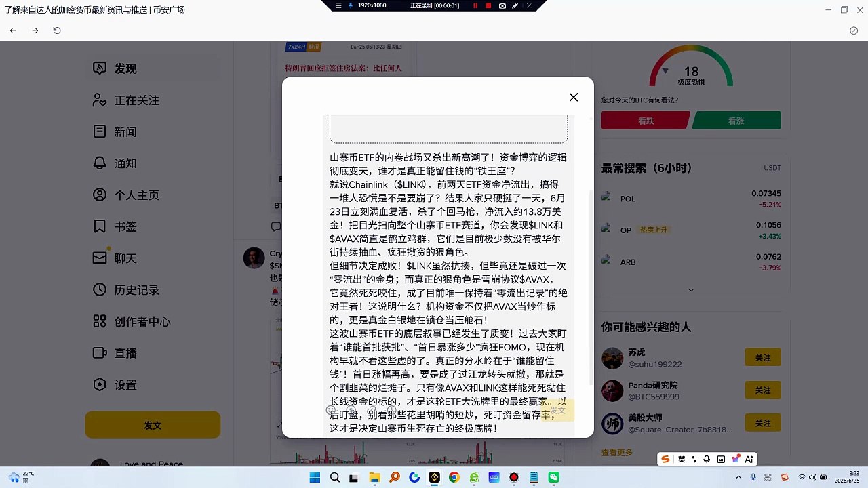Open 美股大师 user avatar
This screenshot has height=488, width=868.
pyautogui.click(x=612, y=424)
